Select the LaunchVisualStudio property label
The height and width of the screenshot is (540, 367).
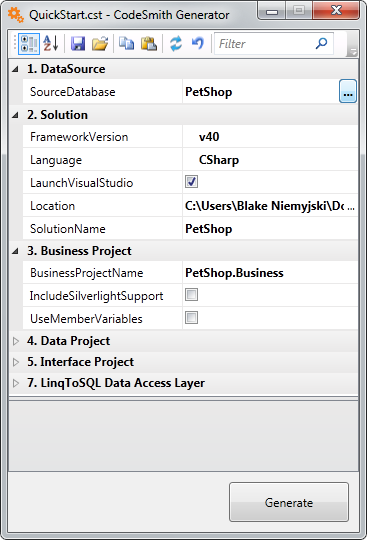coord(82,183)
